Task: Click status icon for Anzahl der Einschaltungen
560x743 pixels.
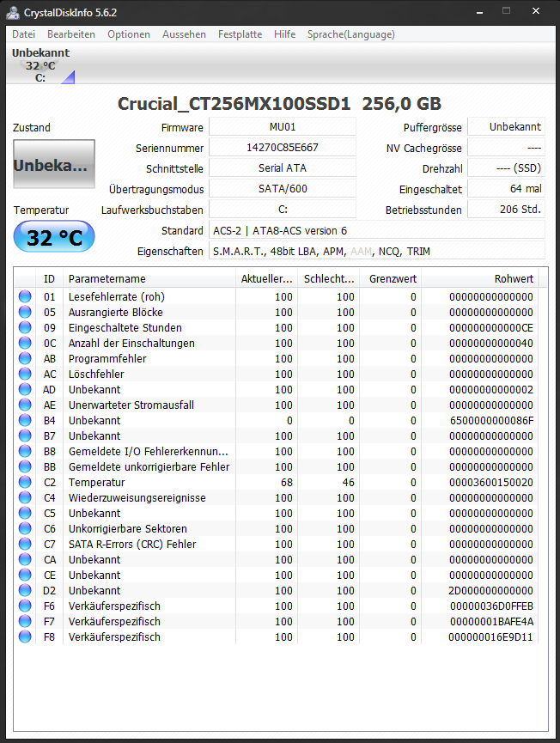Action: (x=25, y=343)
